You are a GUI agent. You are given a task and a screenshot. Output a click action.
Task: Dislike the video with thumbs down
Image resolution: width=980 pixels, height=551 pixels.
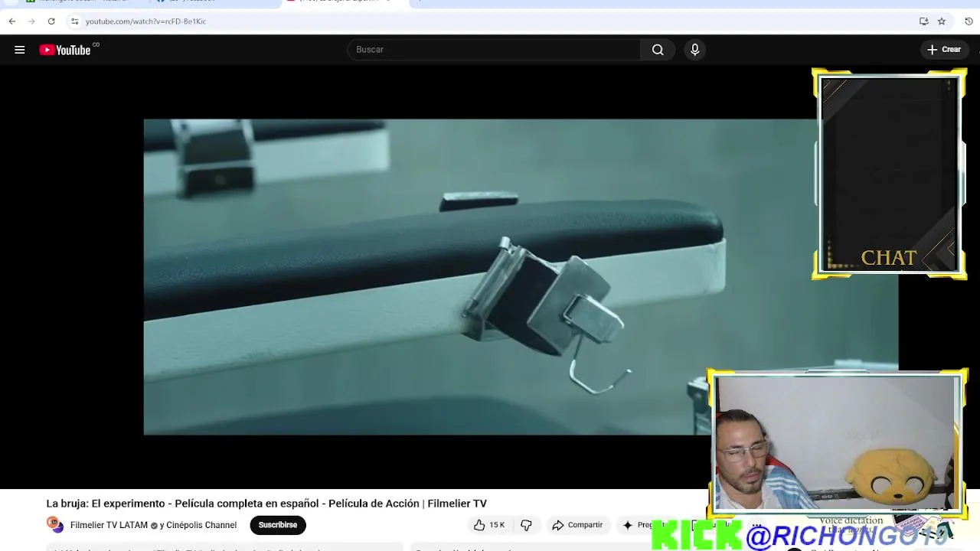526,525
